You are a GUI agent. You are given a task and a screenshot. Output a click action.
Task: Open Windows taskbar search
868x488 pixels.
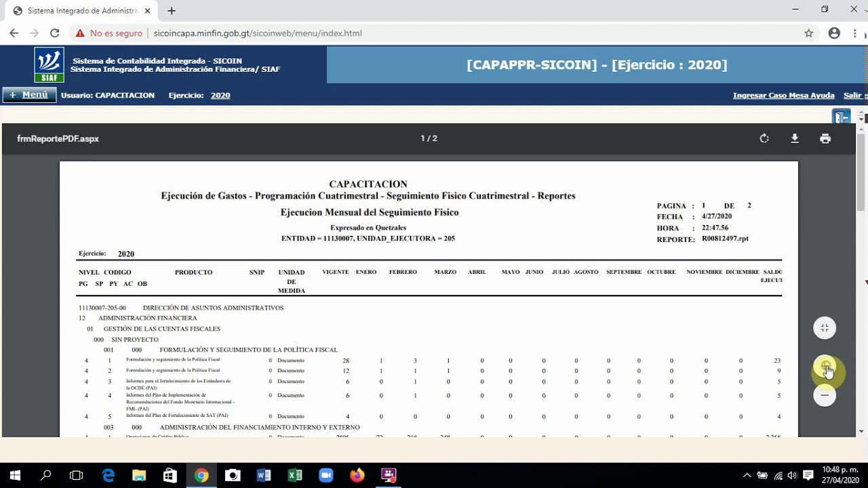46,475
